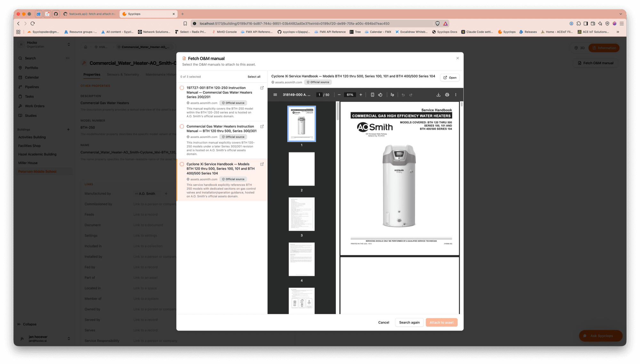The image size is (640, 364).
Task: Open Ask Syyclops chat button
Action: 601,336
